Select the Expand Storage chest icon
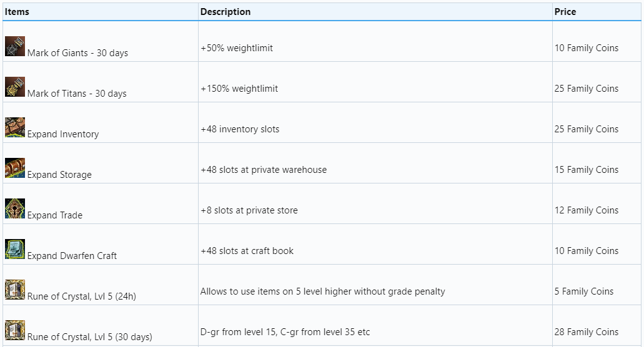 [x=15, y=168]
